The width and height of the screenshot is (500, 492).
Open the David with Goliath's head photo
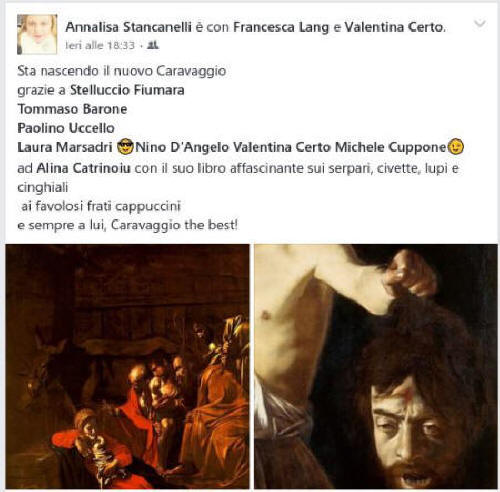[x=376, y=367]
